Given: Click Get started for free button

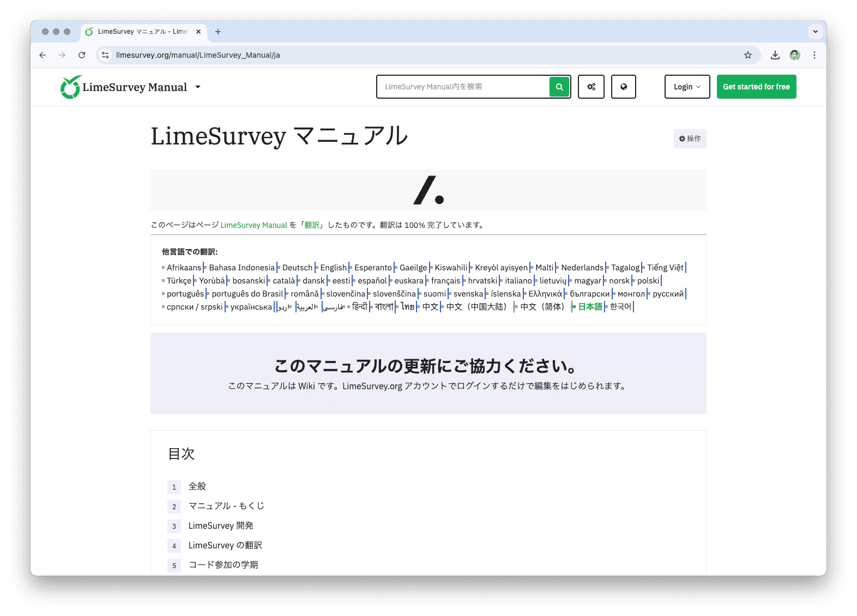Looking at the screenshot, I should click(756, 87).
